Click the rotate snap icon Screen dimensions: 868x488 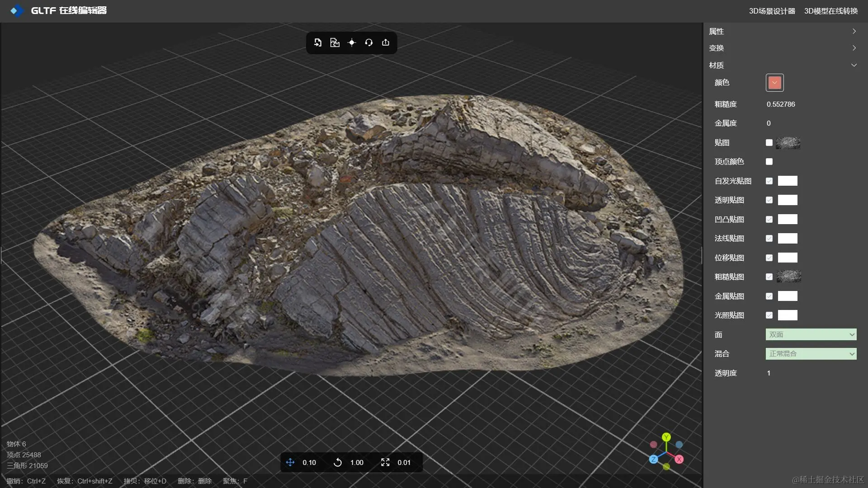point(338,462)
